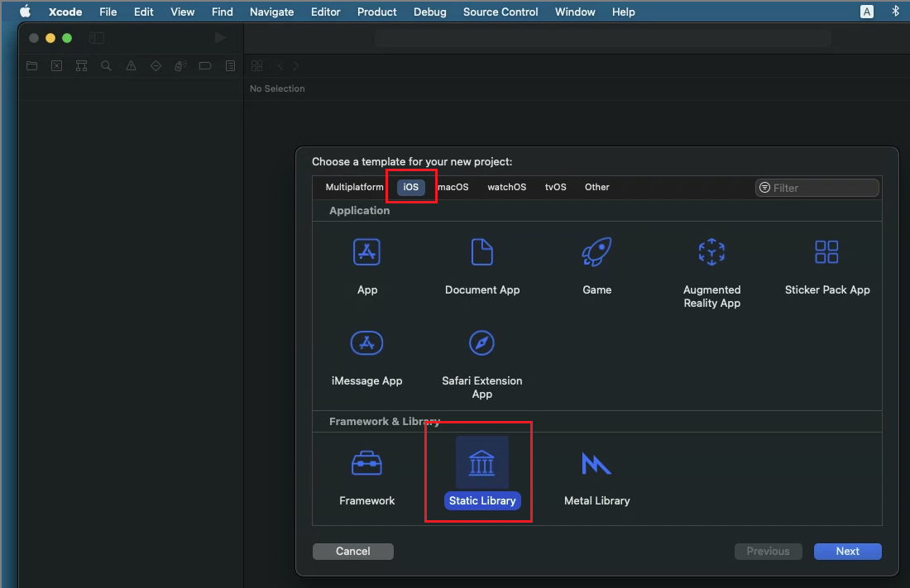Open the Debug menu
The width and height of the screenshot is (910, 588).
click(x=430, y=12)
